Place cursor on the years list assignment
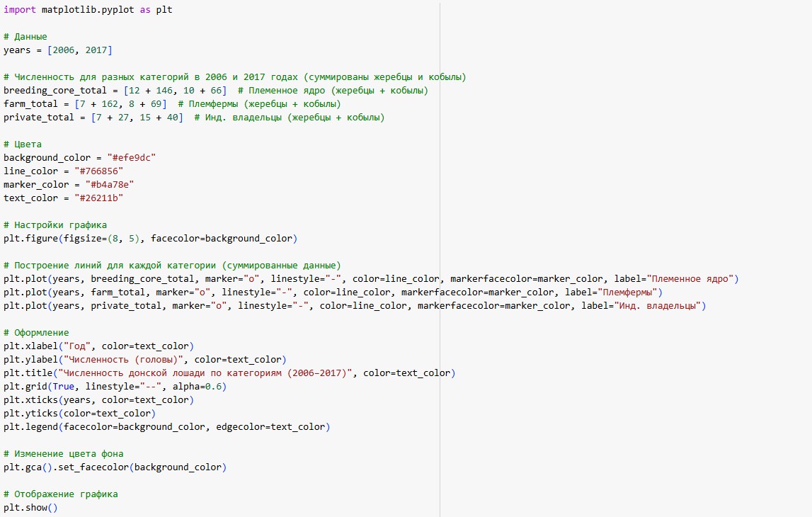The width and height of the screenshot is (812, 517). tap(58, 50)
